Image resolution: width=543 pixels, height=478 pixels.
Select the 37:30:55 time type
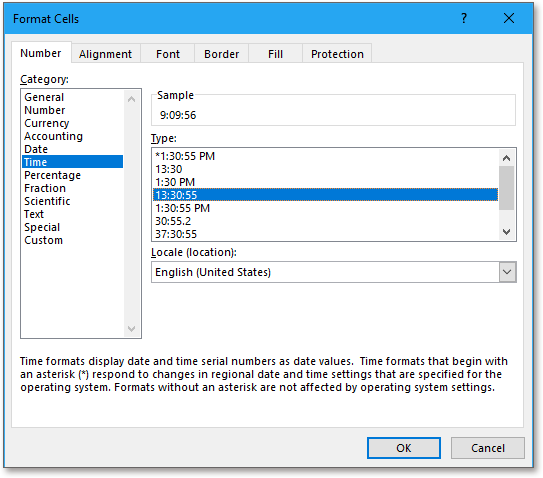tap(325, 234)
